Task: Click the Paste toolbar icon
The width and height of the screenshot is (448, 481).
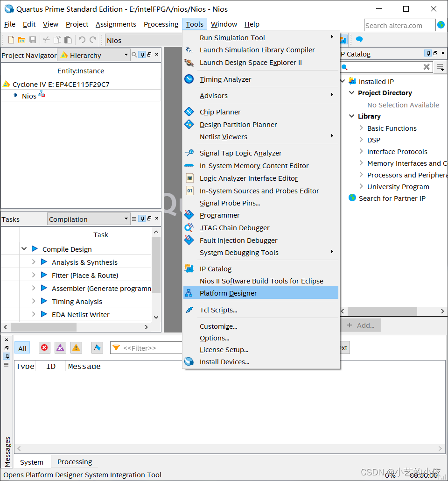Action: click(68, 40)
